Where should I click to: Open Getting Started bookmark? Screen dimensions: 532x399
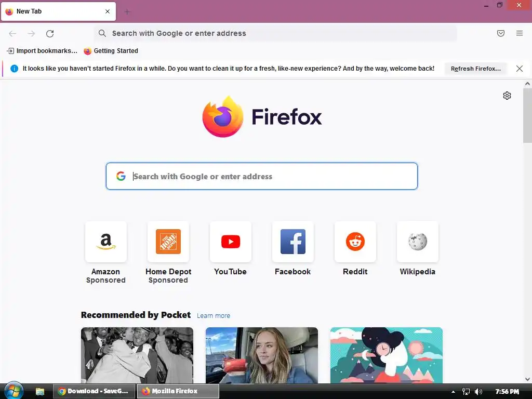click(x=111, y=51)
